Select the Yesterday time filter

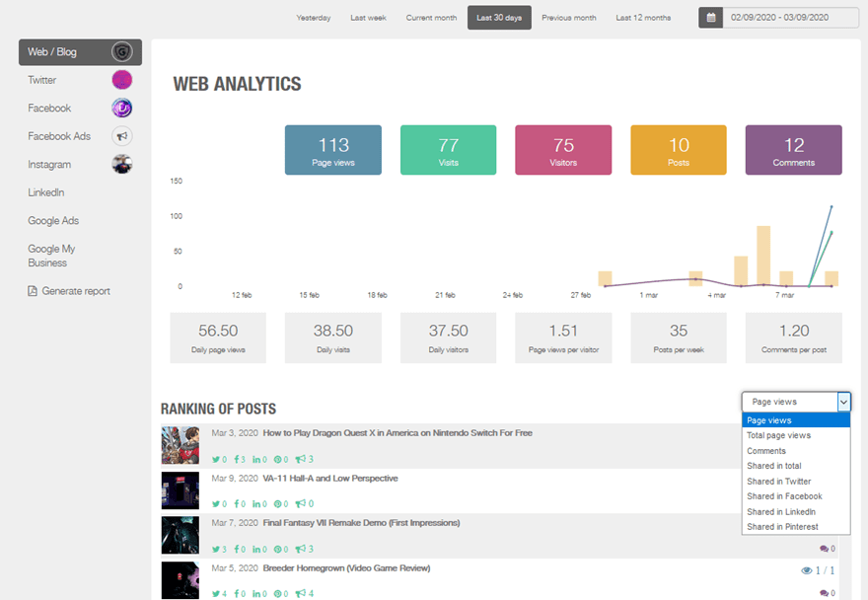tap(314, 17)
